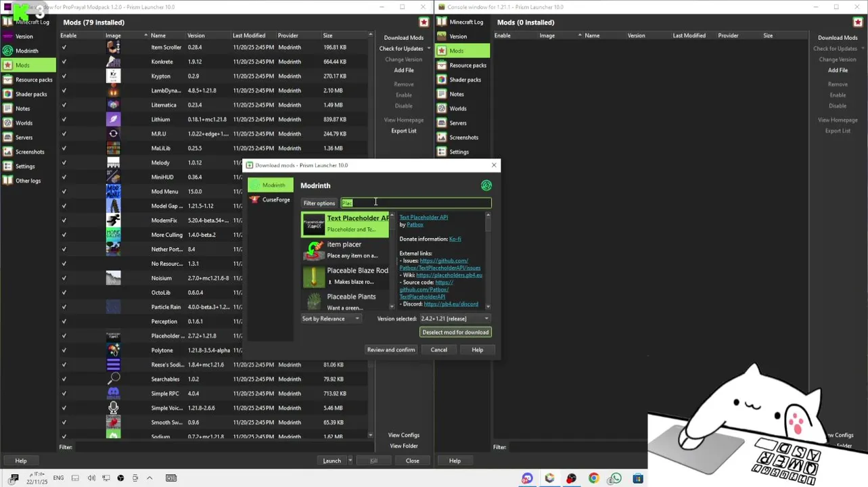Open Screenshots in left window sidebar
This screenshot has height=487, width=868.
point(30,152)
